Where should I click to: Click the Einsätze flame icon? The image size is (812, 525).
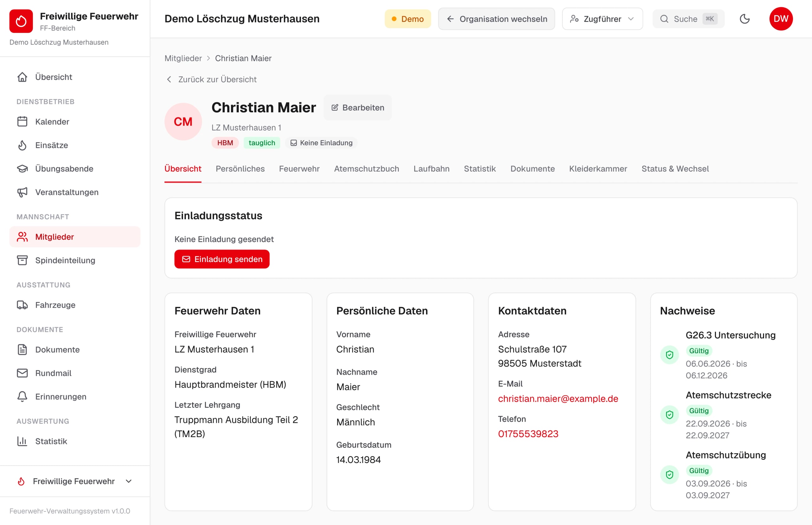[x=22, y=145]
